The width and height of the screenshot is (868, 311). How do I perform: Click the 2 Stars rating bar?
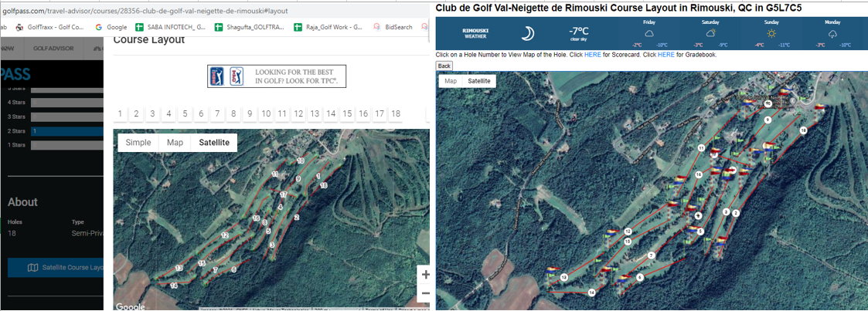coord(67,131)
